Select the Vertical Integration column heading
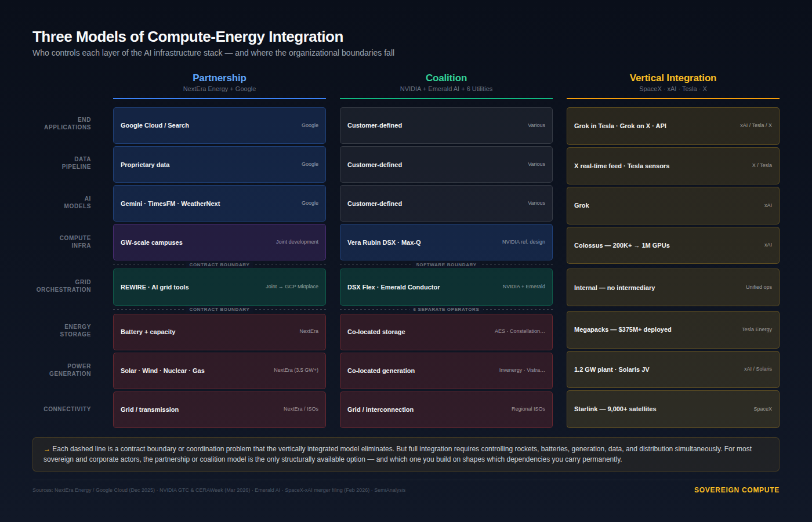The width and height of the screenshot is (812, 522). (673, 78)
